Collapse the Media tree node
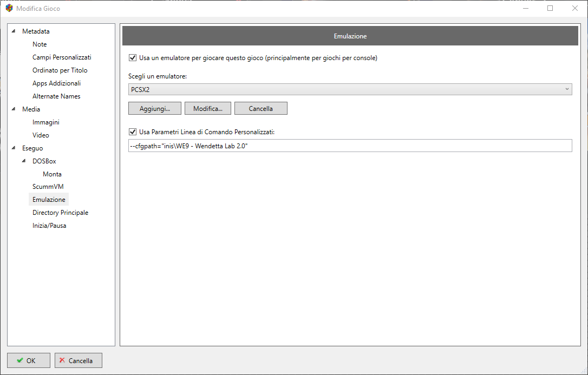The height and width of the screenshot is (375, 588). coord(14,109)
